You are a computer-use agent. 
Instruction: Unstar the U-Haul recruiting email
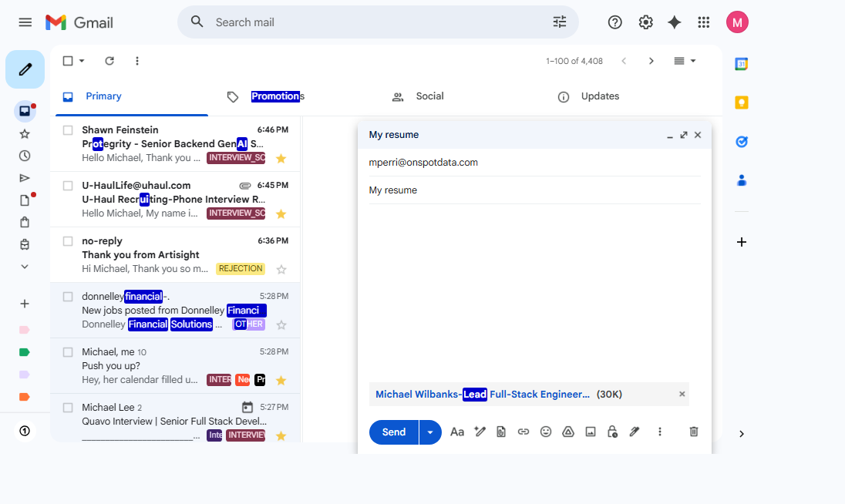click(281, 213)
